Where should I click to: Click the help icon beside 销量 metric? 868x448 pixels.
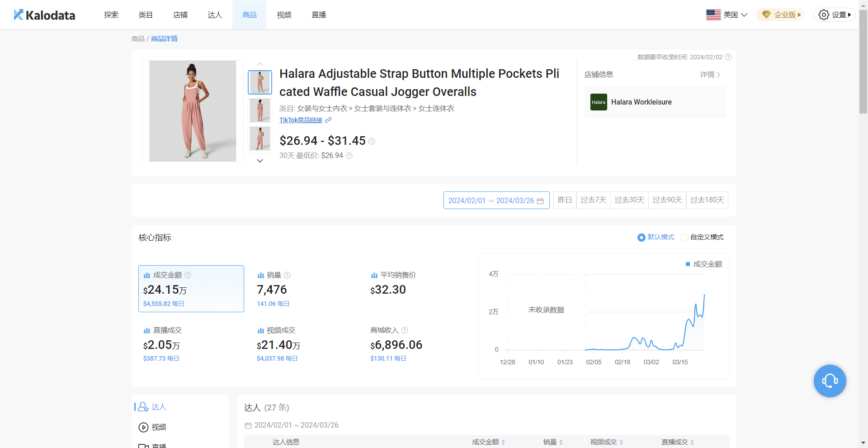click(x=287, y=275)
